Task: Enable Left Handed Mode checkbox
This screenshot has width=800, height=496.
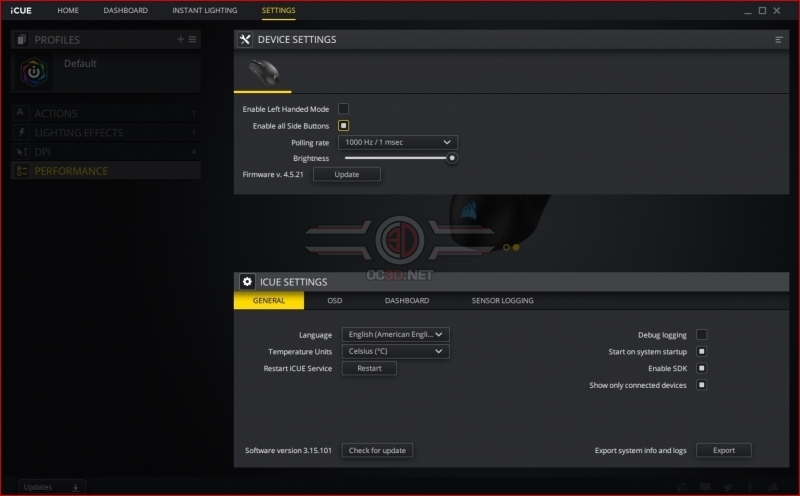Action: pos(343,109)
